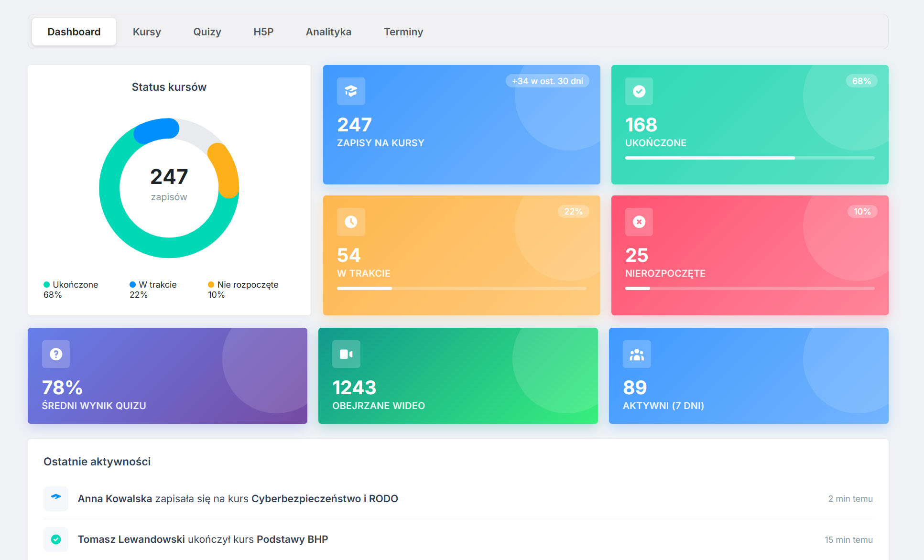
Task: Click the Ukończone progress bar on green card
Action: 750,158
